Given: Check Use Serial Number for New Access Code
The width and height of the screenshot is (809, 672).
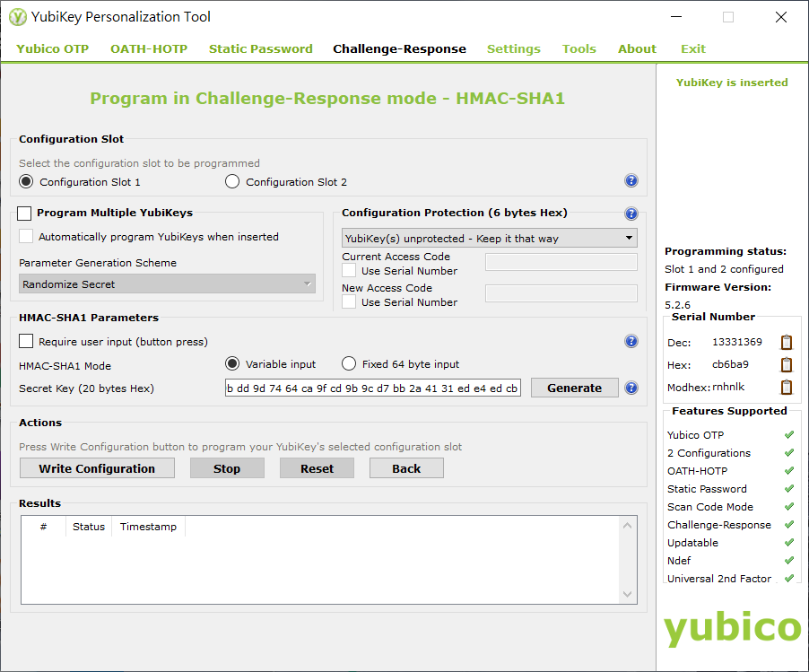Looking at the screenshot, I should pyautogui.click(x=349, y=302).
